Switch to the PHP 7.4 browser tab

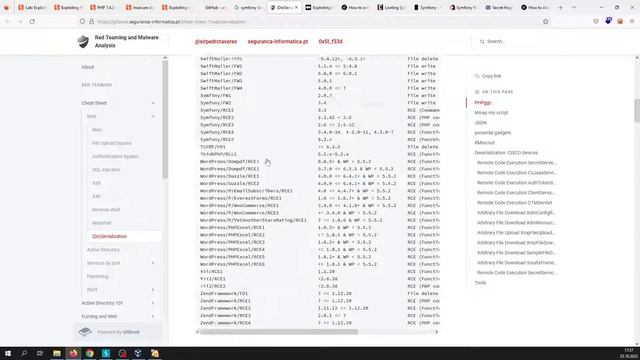coord(105,7)
